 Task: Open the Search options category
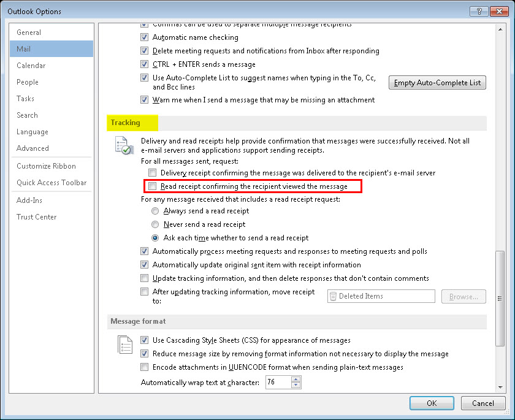click(51, 115)
